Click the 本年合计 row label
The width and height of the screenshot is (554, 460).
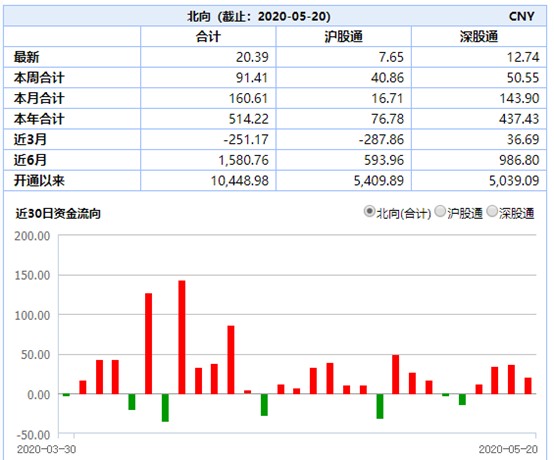click(39, 119)
